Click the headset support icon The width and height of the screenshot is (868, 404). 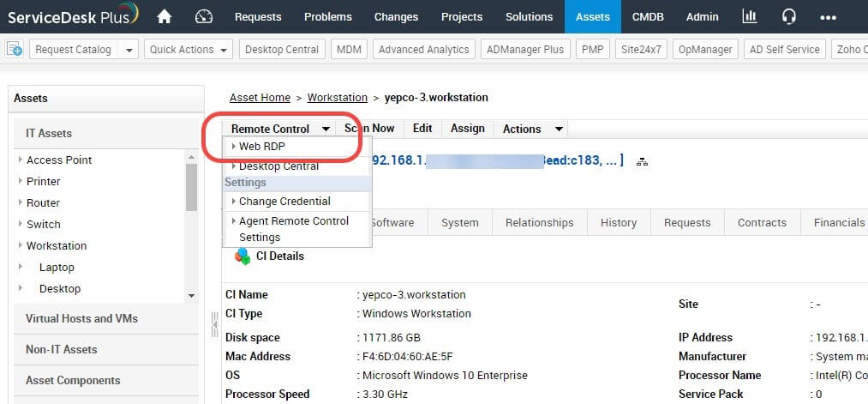pyautogui.click(x=789, y=16)
